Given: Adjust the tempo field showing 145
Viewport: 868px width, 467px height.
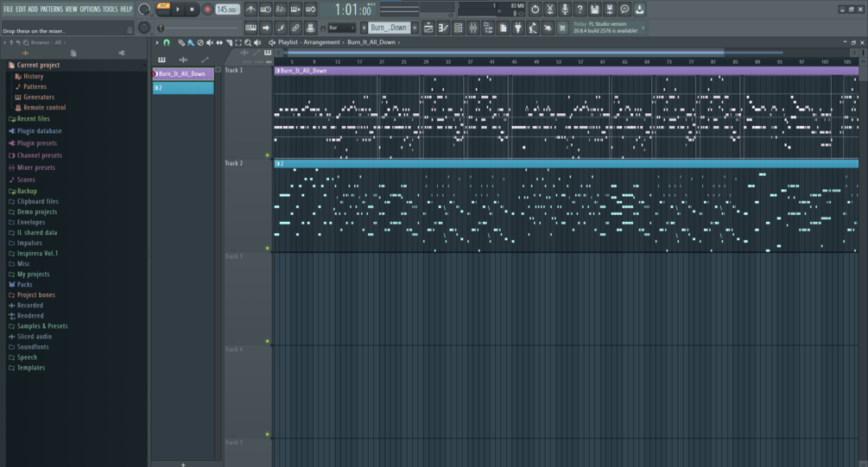Looking at the screenshot, I should (227, 9).
